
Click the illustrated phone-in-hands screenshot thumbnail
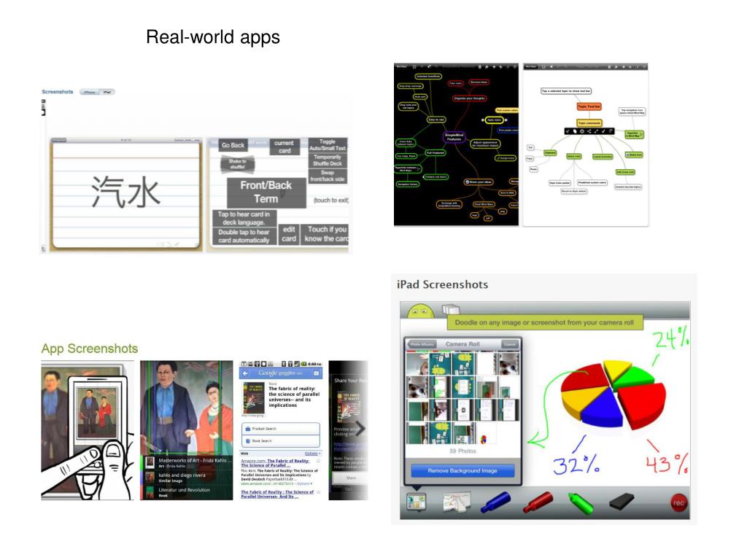click(88, 430)
